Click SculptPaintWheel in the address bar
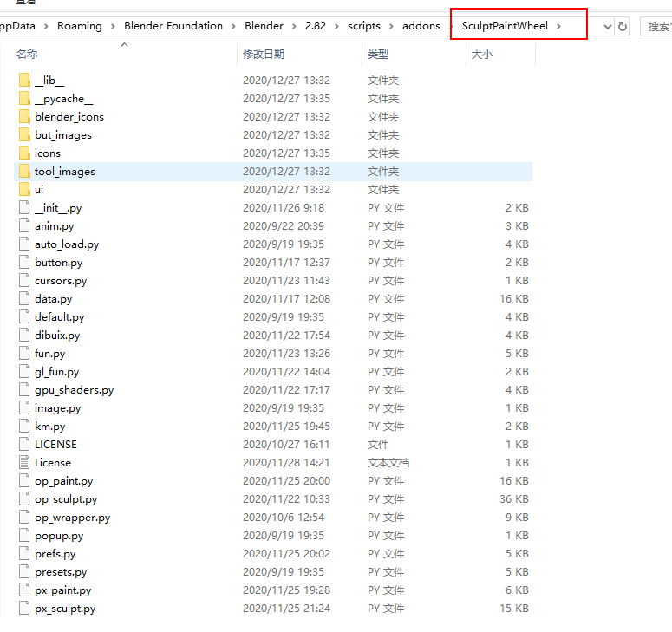This screenshot has height=632, width=672. [x=505, y=26]
